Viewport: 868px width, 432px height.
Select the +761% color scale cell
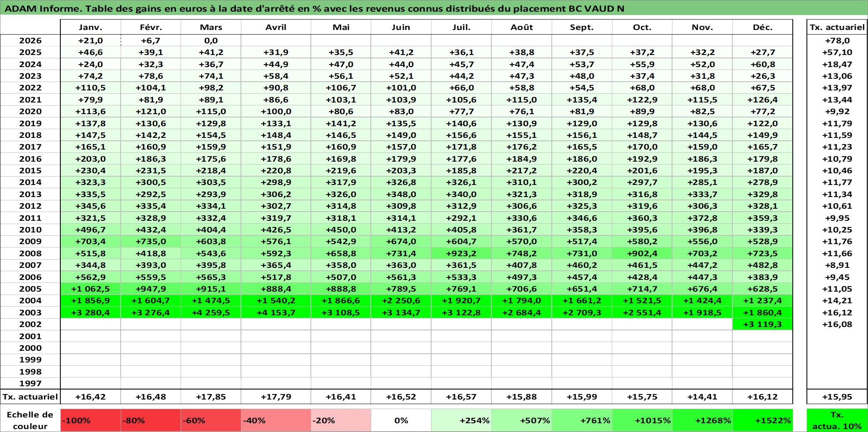pyautogui.click(x=582, y=420)
